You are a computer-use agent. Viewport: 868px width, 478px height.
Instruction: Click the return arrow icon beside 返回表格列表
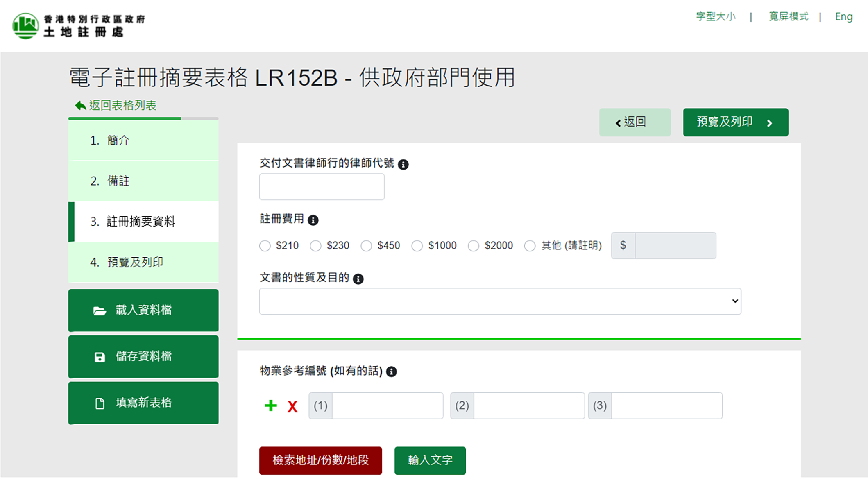coord(80,106)
